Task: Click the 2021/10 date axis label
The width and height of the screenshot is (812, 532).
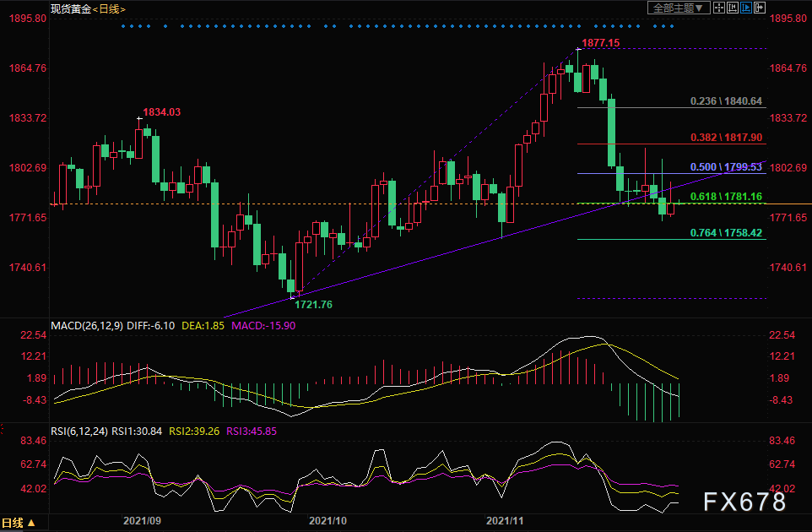Action: 328,521
